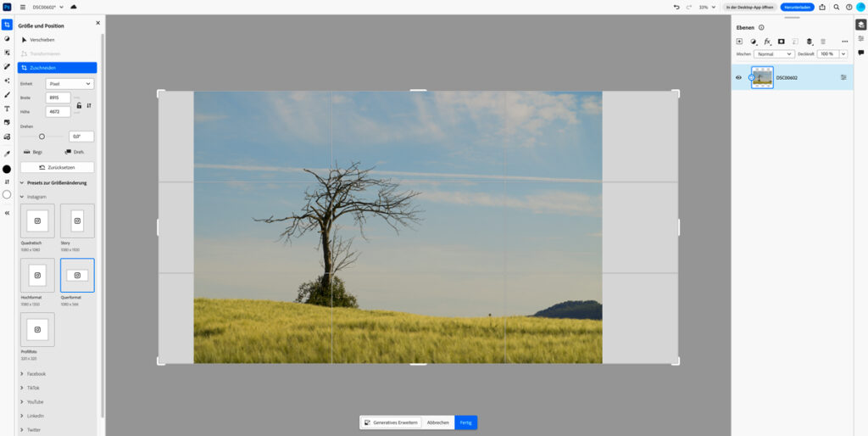Expand the YouTube presets group
The image size is (868, 436).
(22, 402)
